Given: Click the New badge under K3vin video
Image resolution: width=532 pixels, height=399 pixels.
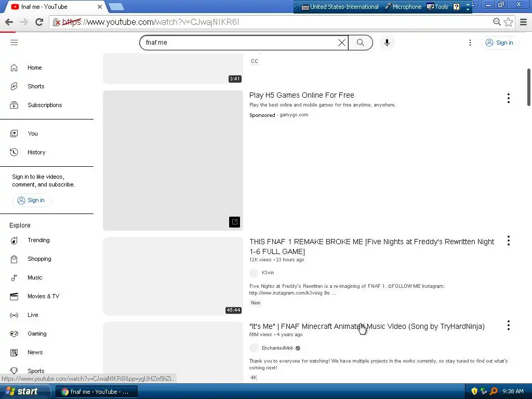Looking at the screenshot, I should [256, 303].
